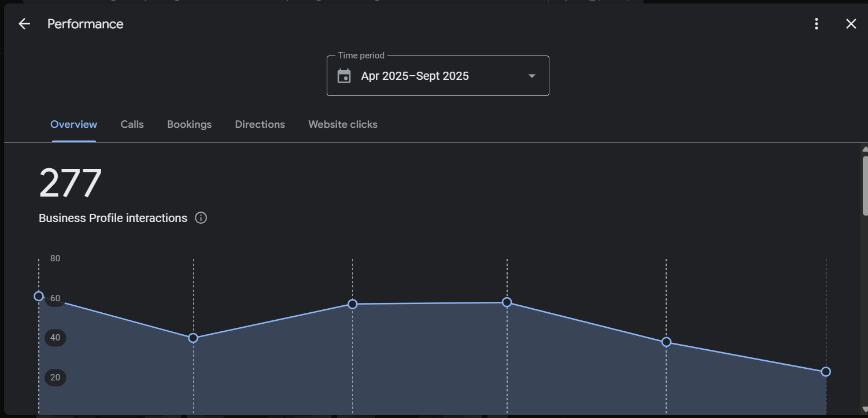Select the last, lowest chart data point

point(826,372)
